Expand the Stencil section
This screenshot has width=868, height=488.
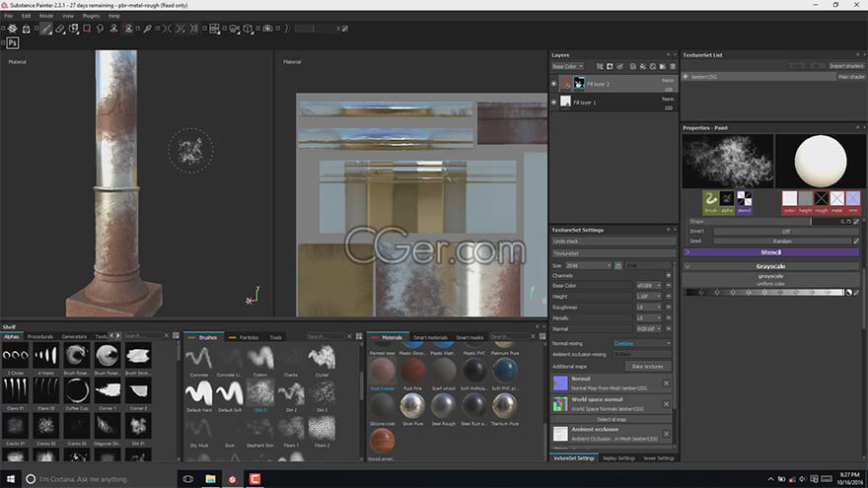click(771, 252)
